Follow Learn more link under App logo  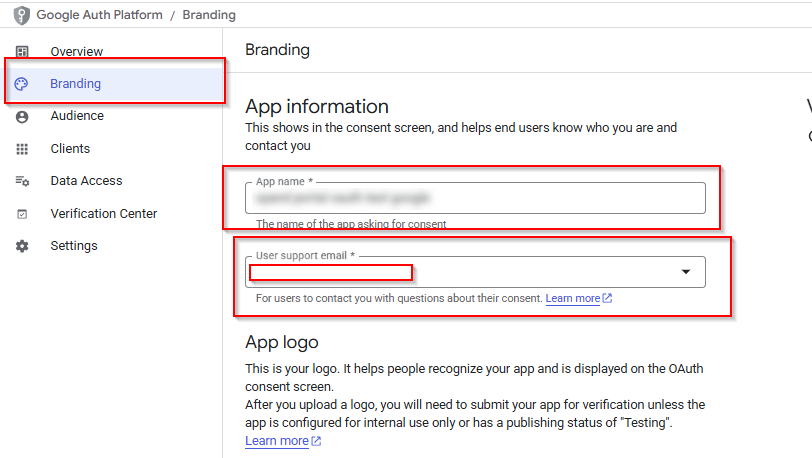(277, 441)
